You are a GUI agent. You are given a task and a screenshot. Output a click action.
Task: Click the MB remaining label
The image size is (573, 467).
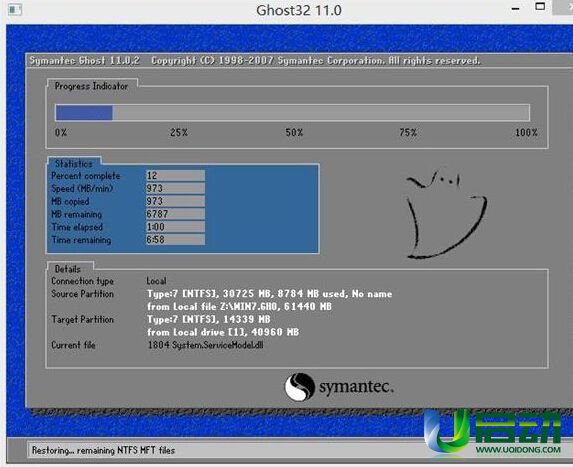coord(76,214)
